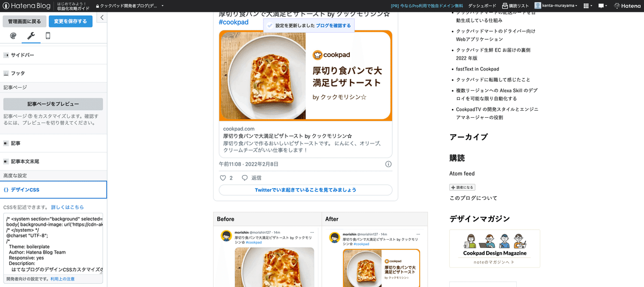Image resolution: width=644 pixels, height=287 pixels.
Task: Click the Hatena Blog logo
Action: pos(26,6)
